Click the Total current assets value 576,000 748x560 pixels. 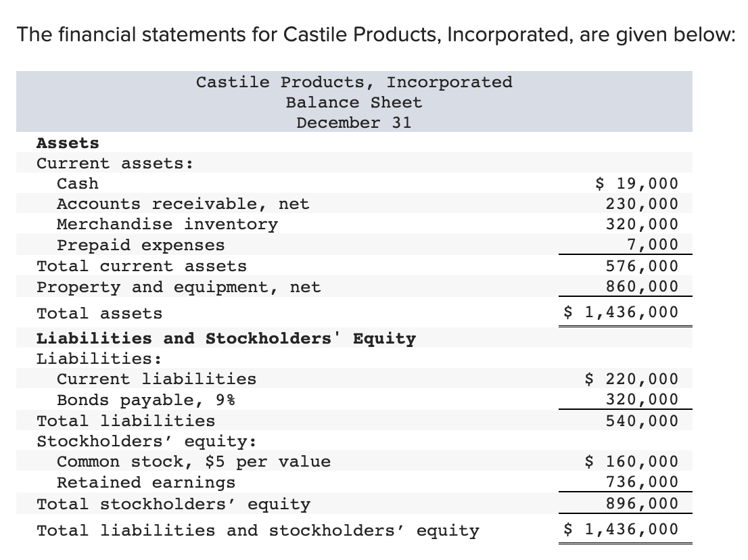point(642,266)
